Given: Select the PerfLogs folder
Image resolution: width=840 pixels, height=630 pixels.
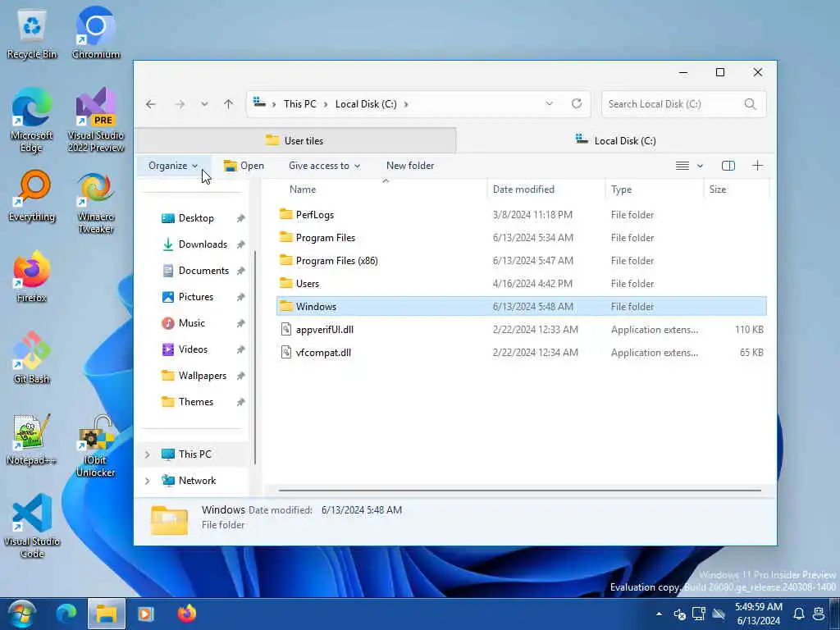Looking at the screenshot, I should coord(314,214).
